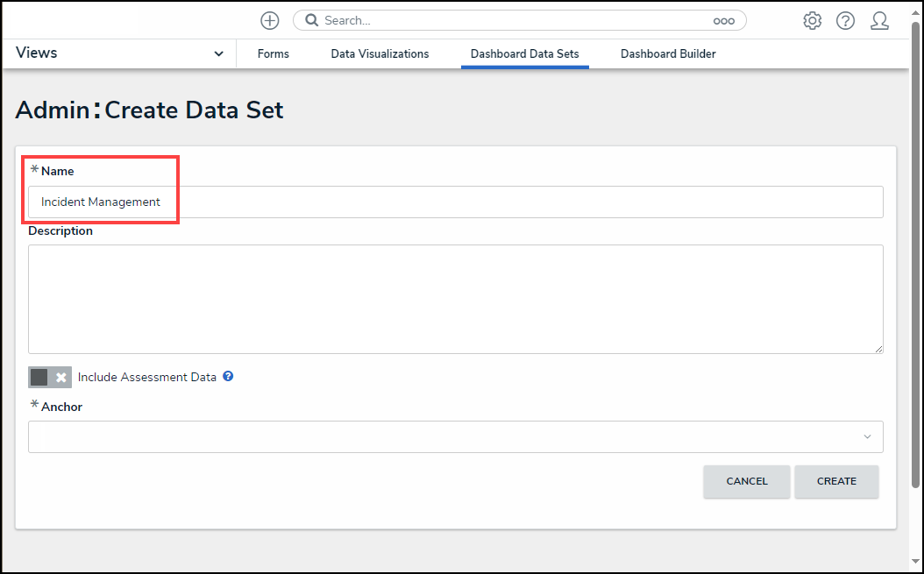This screenshot has width=924, height=574.
Task: Click the Include Assessment Data info icon
Action: 228,377
